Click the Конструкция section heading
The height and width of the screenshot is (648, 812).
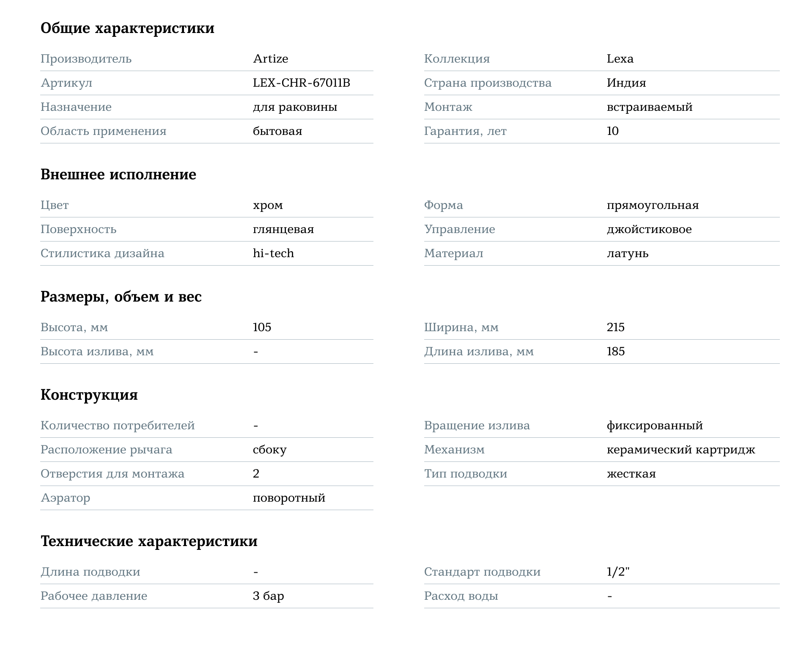coord(89,395)
